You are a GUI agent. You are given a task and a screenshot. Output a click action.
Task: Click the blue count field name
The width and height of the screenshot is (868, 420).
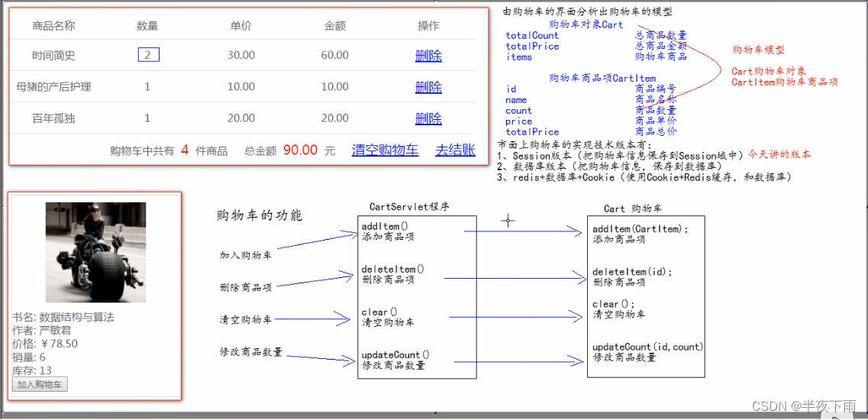pyautogui.click(x=518, y=110)
